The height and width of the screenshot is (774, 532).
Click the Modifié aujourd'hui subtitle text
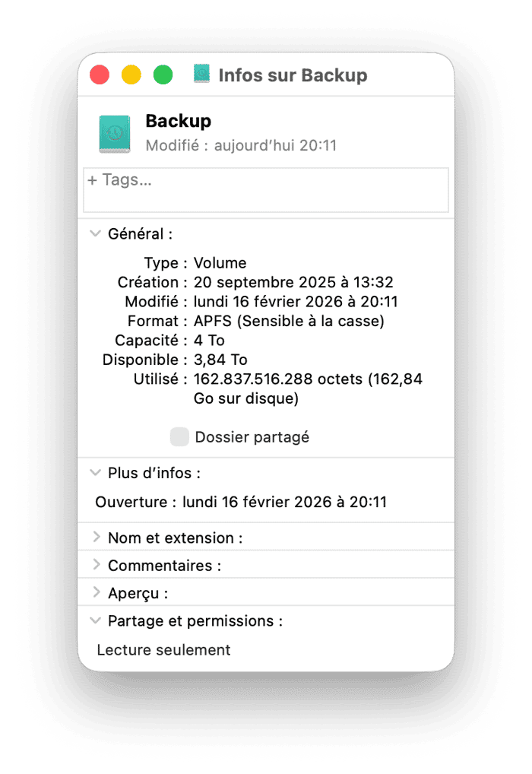point(240,144)
